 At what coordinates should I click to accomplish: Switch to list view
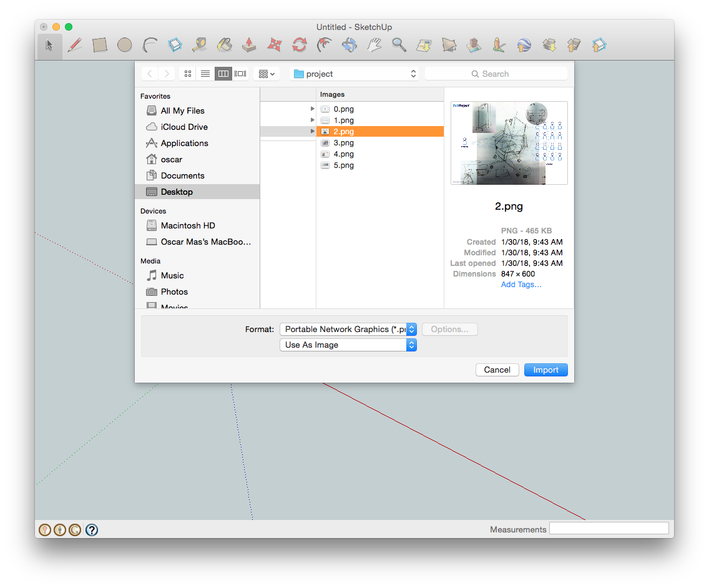click(x=205, y=74)
